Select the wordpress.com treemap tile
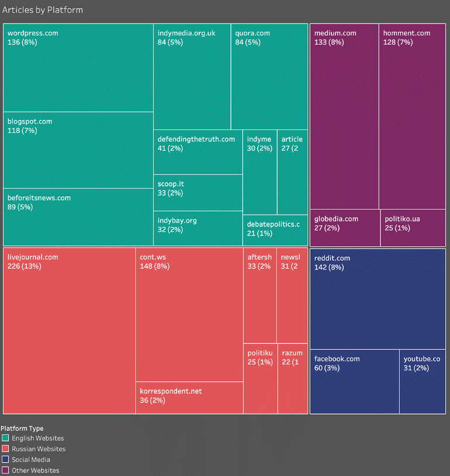The image size is (450, 476). (78, 68)
